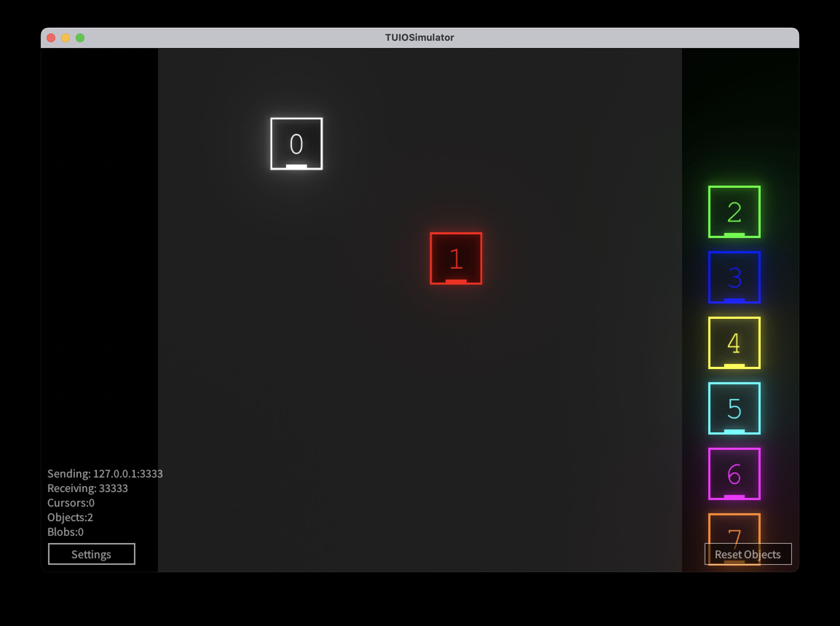This screenshot has width=840, height=626.
Task: Click the green zoom window button
Action: tap(80, 38)
